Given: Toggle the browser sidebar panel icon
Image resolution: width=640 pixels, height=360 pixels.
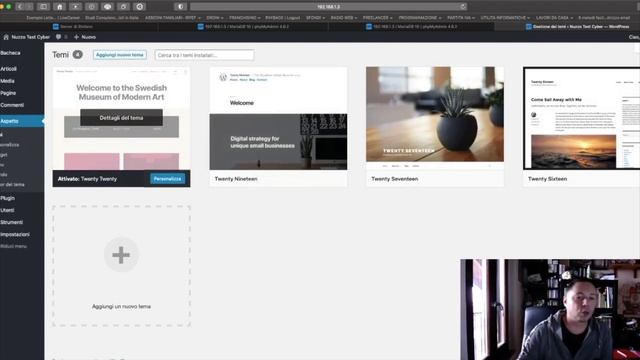Looking at the screenshot, I should [43, 7].
